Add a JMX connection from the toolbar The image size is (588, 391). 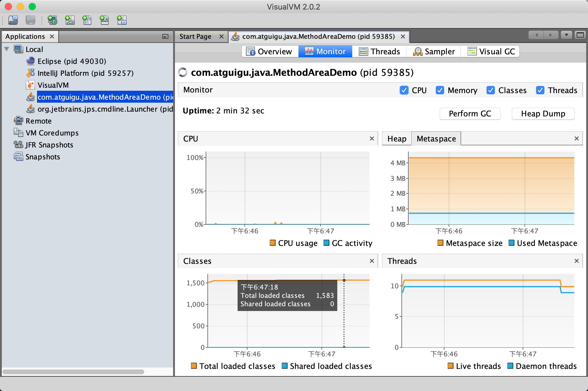70,20
